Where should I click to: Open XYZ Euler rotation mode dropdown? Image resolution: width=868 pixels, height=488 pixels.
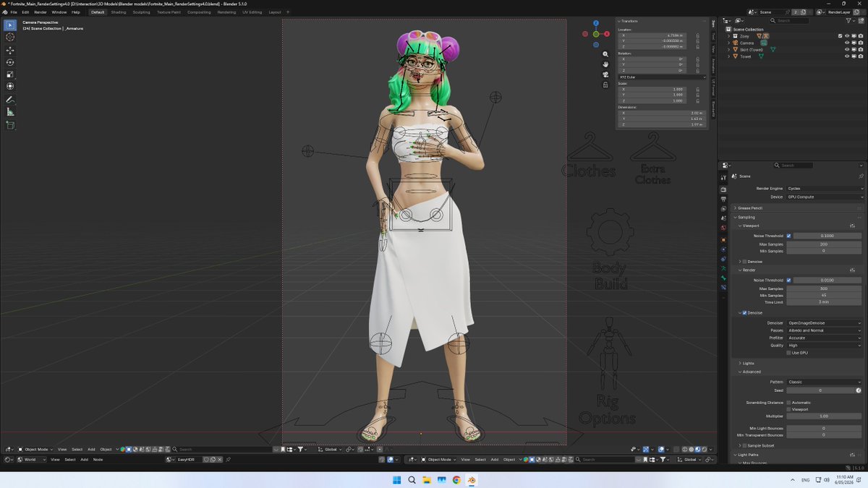pyautogui.click(x=662, y=77)
